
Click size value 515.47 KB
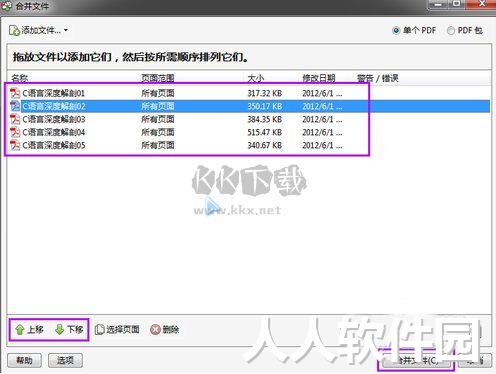tap(265, 132)
